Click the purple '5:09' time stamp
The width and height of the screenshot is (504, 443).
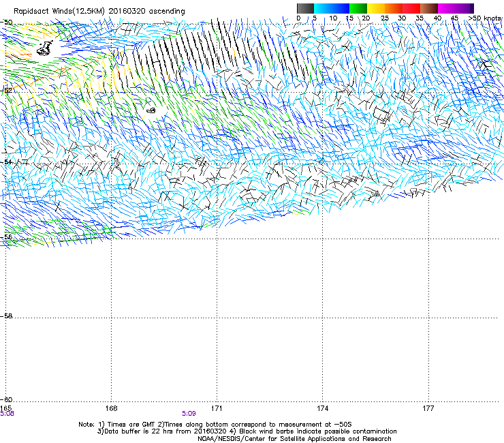point(189,414)
